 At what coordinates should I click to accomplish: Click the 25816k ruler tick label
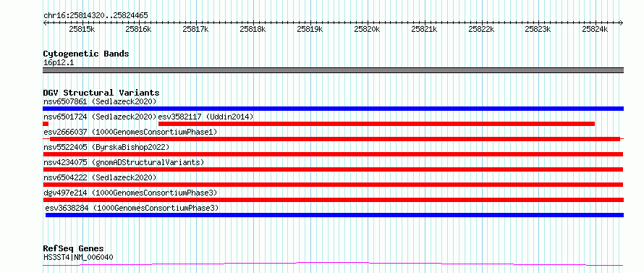(139, 29)
